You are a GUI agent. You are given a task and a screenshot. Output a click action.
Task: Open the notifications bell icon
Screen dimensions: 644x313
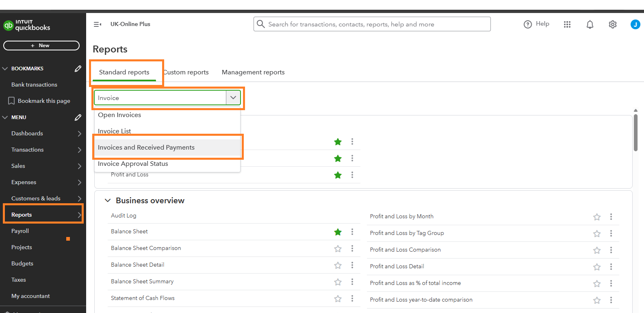[x=590, y=24]
